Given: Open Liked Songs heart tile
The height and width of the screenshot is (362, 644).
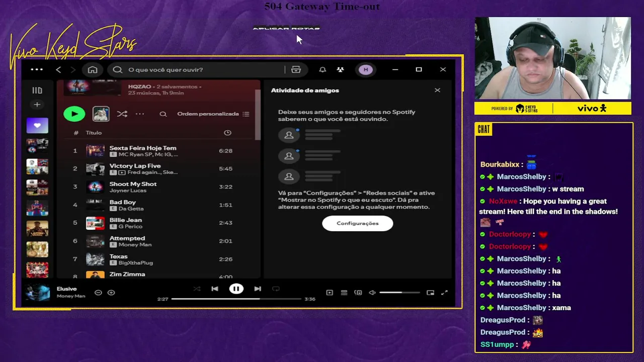Looking at the screenshot, I should tap(37, 126).
